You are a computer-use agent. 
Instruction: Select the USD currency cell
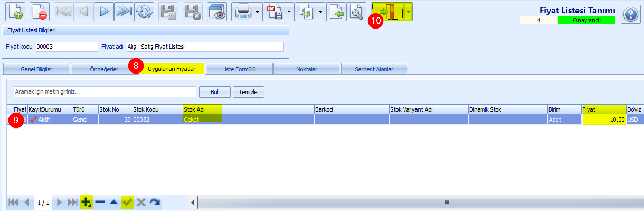635,120
